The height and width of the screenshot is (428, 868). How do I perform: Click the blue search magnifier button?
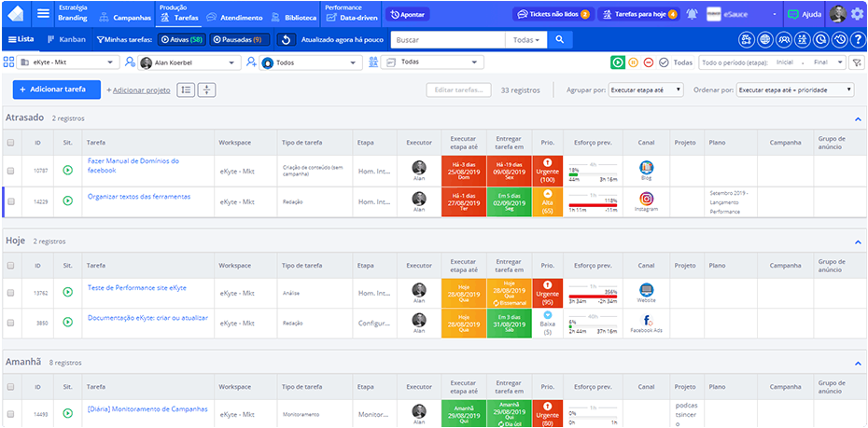coord(558,39)
